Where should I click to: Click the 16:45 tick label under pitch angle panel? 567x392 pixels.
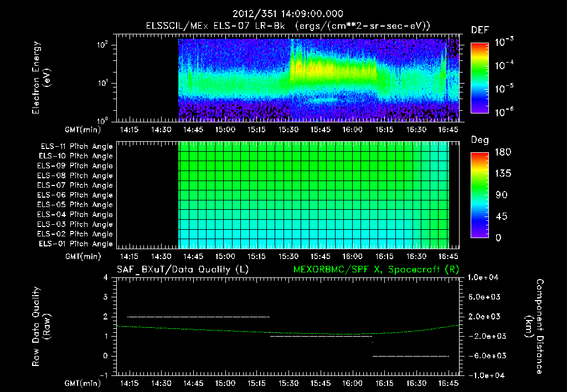coord(448,257)
